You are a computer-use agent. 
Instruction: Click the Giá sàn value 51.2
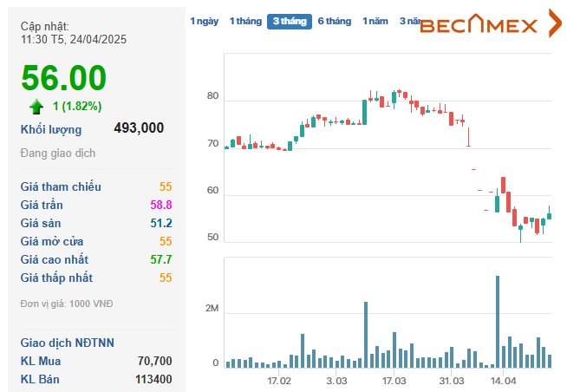click(x=161, y=223)
